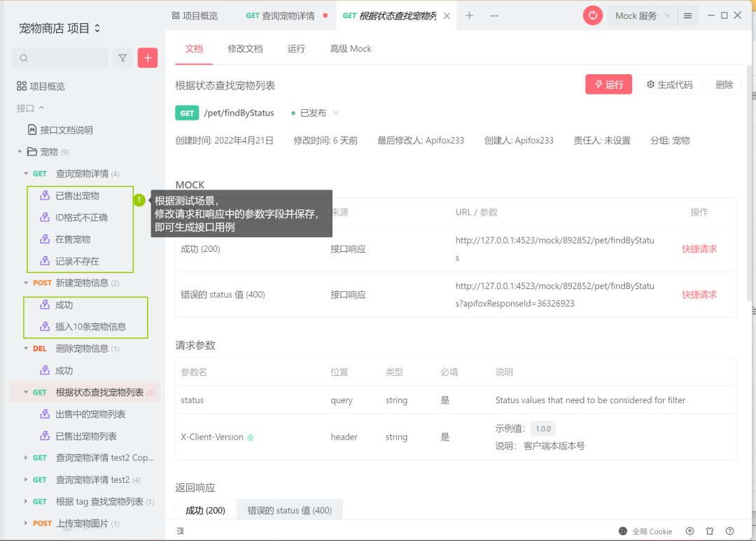Collapse the 宠物 folder arrow
The height and width of the screenshot is (541, 756).
tap(20, 151)
